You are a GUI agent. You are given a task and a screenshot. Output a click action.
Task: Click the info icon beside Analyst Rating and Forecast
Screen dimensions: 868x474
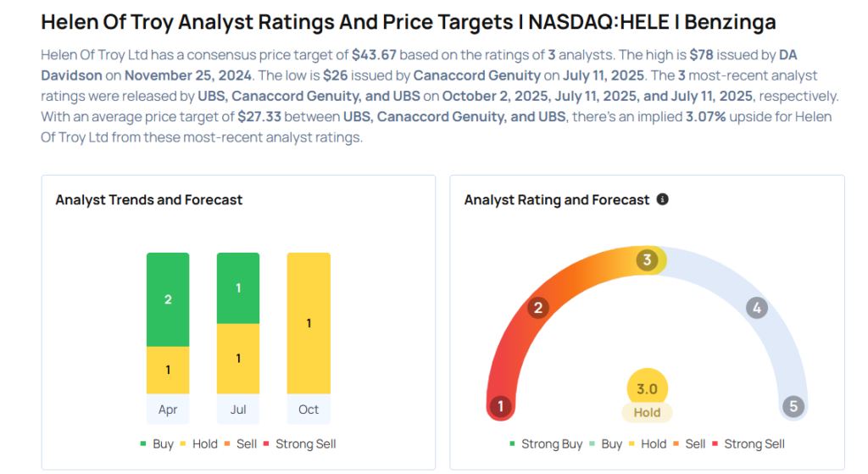(663, 200)
